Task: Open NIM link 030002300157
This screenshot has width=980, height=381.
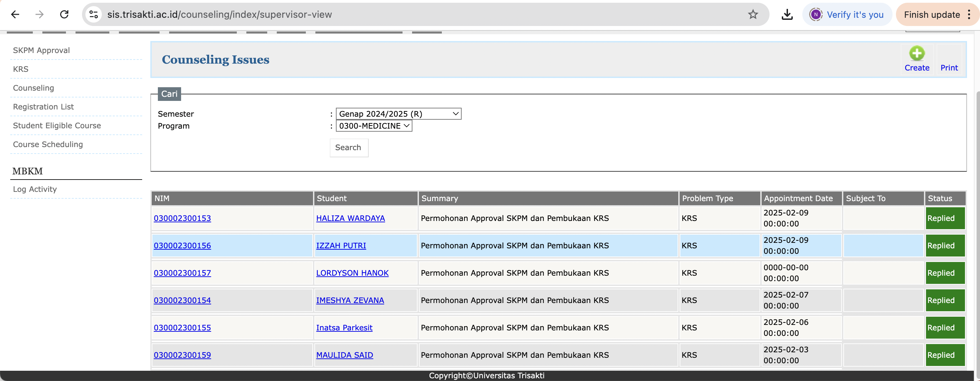Action: coord(182,273)
